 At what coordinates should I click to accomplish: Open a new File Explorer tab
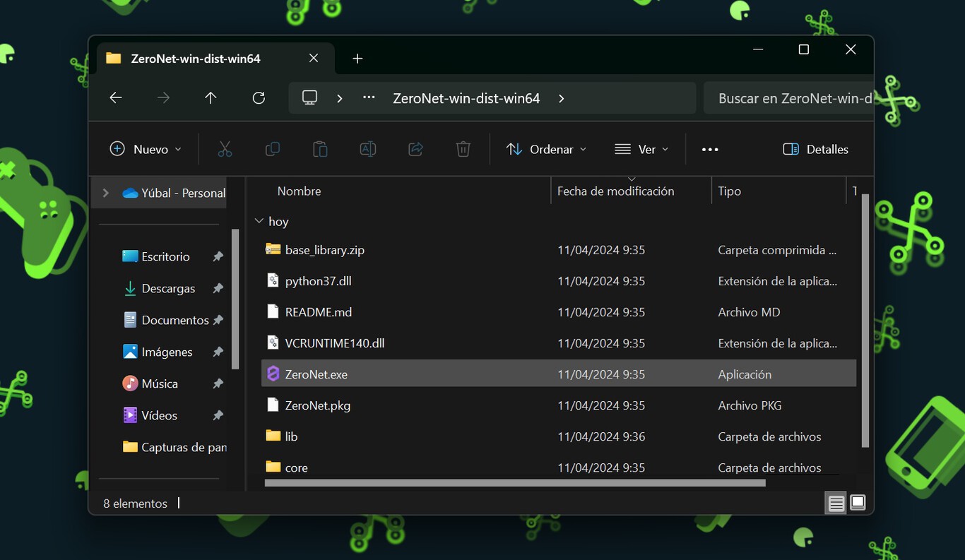click(x=357, y=58)
